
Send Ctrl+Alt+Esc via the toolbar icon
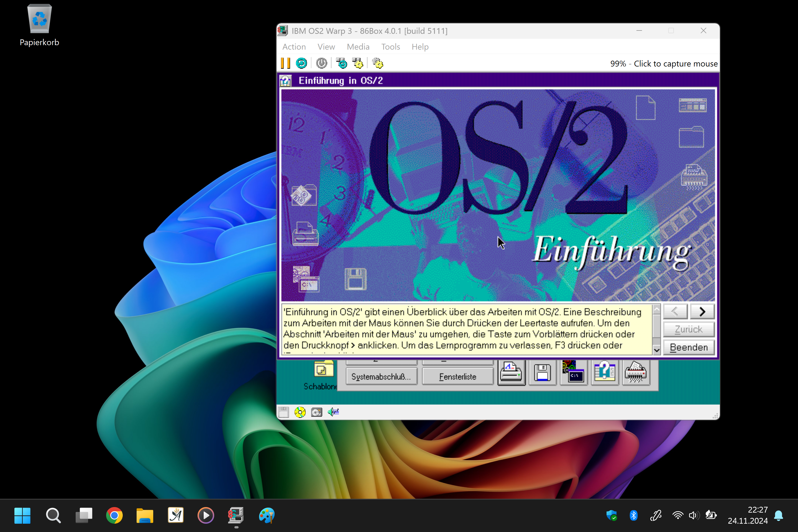(x=357, y=63)
